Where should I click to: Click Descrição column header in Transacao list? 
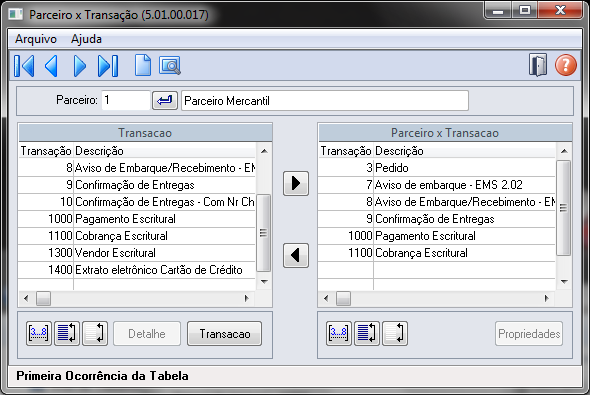click(x=164, y=151)
